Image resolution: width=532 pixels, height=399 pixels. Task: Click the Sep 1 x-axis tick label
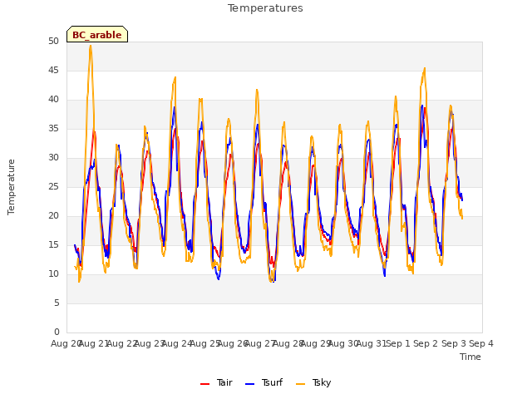tap(399, 343)
